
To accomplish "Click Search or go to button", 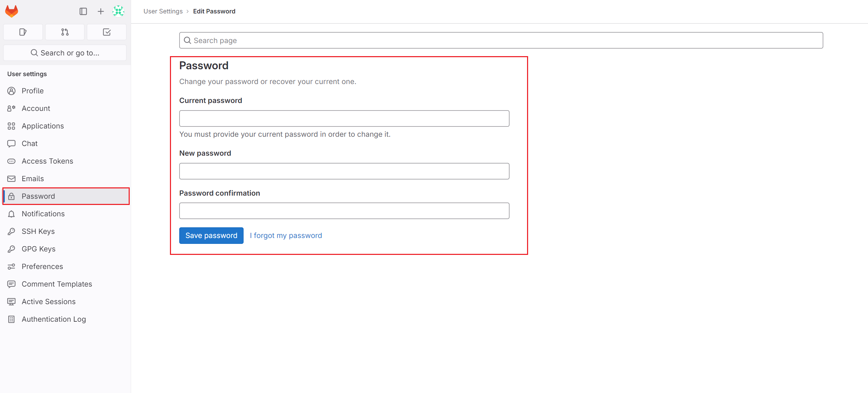I will click(65, 53).
